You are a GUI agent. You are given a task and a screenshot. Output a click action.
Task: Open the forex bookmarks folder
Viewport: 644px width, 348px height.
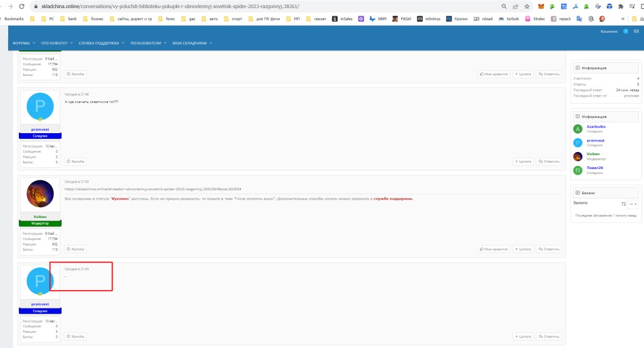point(166,19)
